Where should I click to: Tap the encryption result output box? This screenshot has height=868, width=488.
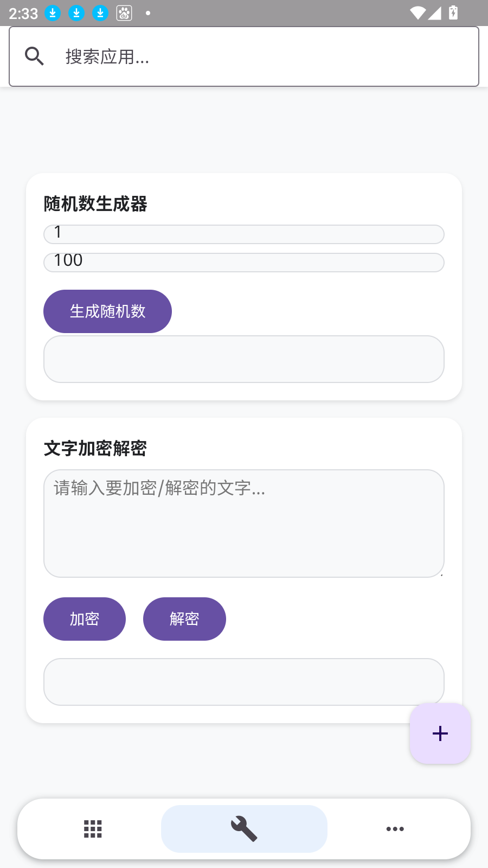(244, 682)
